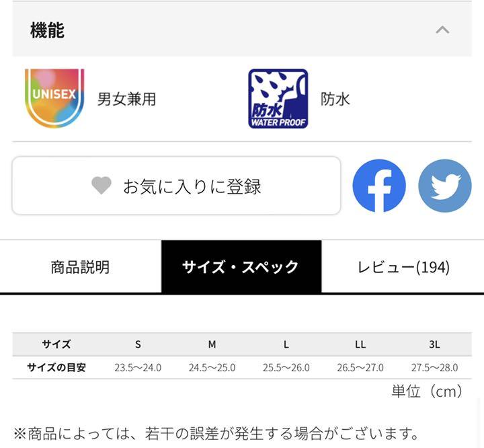This screenshot has height=448, width=484.
Task: Click the 防水 WATER PROOF icon
Action: pyautogui.click(x=278, y=99)
